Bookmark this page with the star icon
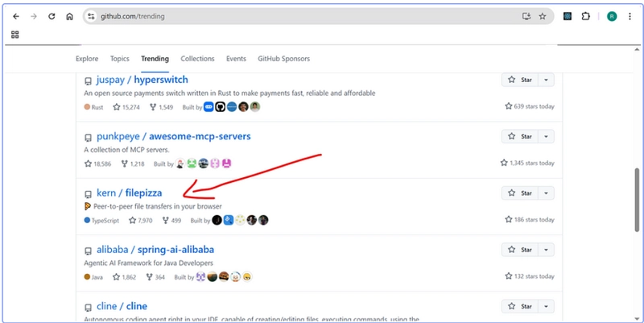This screenshot has width=644, height=323. click(543, 16)
